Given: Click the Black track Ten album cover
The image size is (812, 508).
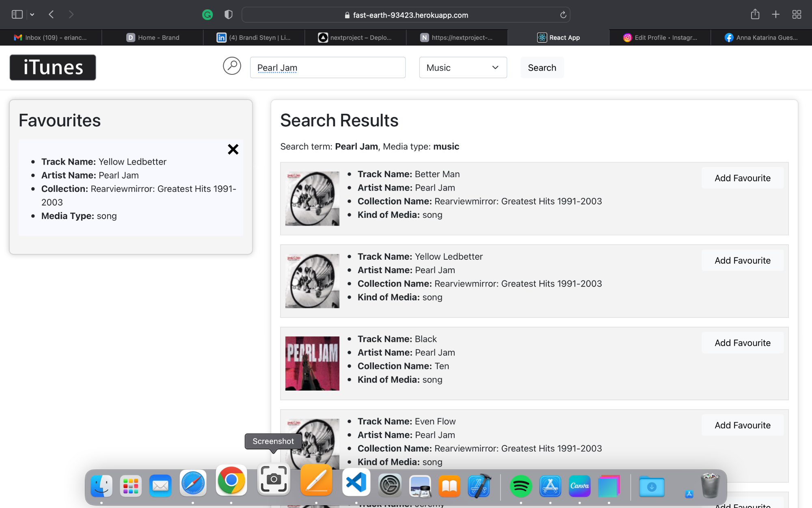Looking at the screenshot, I should [312, 363].
